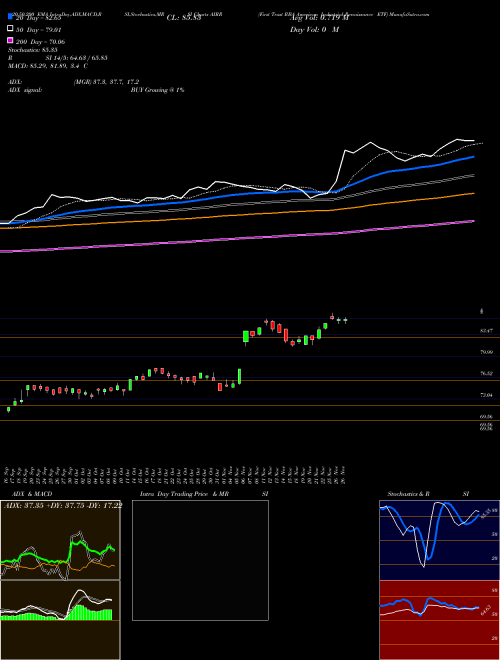Image resolution: width=500 pixels, height=660 pixels.
Task: Select the '200 Day = 70.06' legend text
Action: 40,42
